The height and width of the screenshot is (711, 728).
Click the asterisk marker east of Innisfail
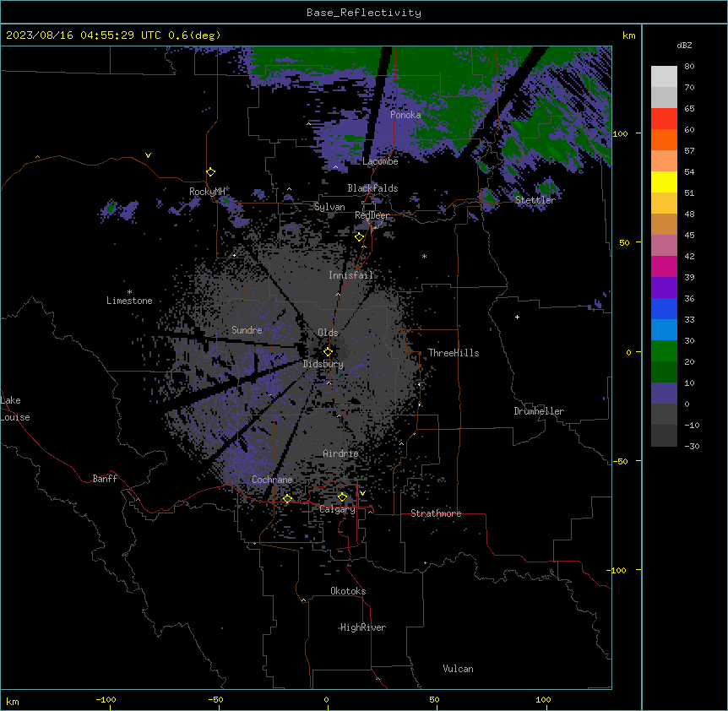coord(424,257)
